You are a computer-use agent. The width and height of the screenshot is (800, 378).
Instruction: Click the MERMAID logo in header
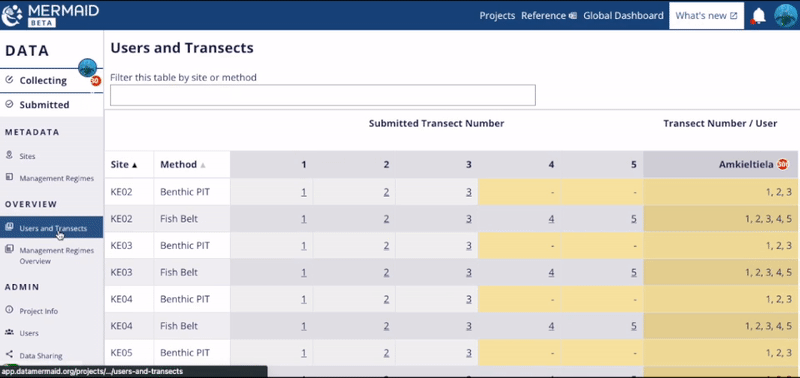point(50,15)
